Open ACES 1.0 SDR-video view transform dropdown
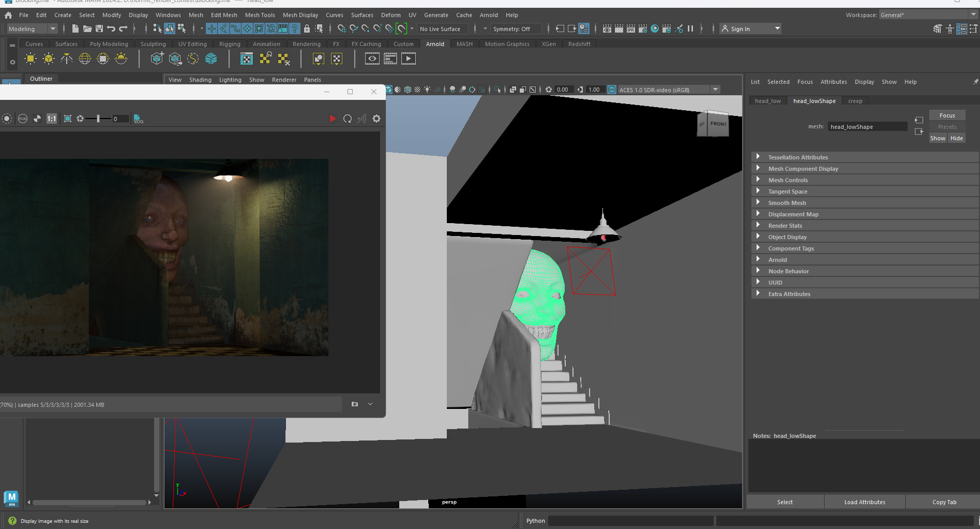Screen dimensions: 980x529 point(669,90)
